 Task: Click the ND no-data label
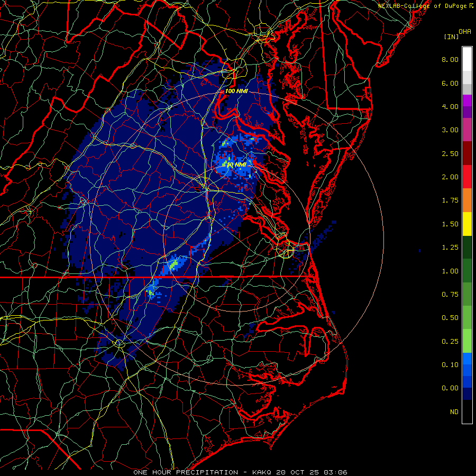(454, 412)
